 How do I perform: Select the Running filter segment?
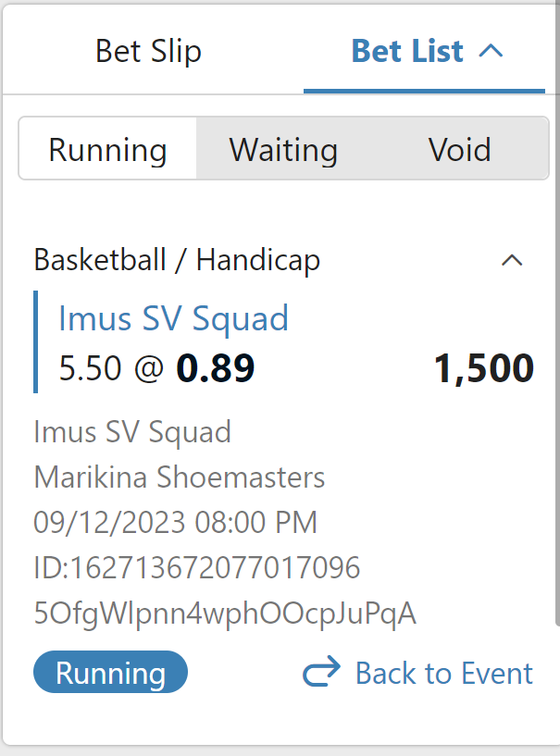pyautogui.click(x=107, y=149)
